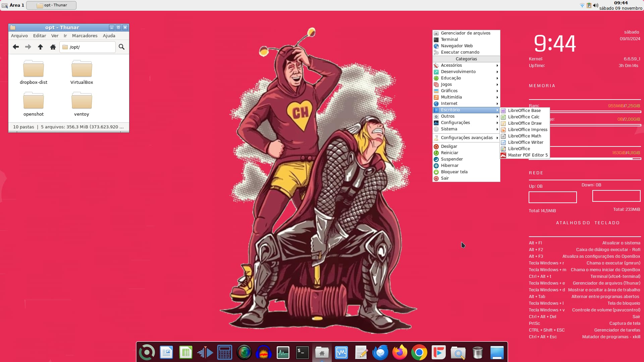Open the Marcadores menu in Thunar
The image size is (644, 362).
coord(85,36)
